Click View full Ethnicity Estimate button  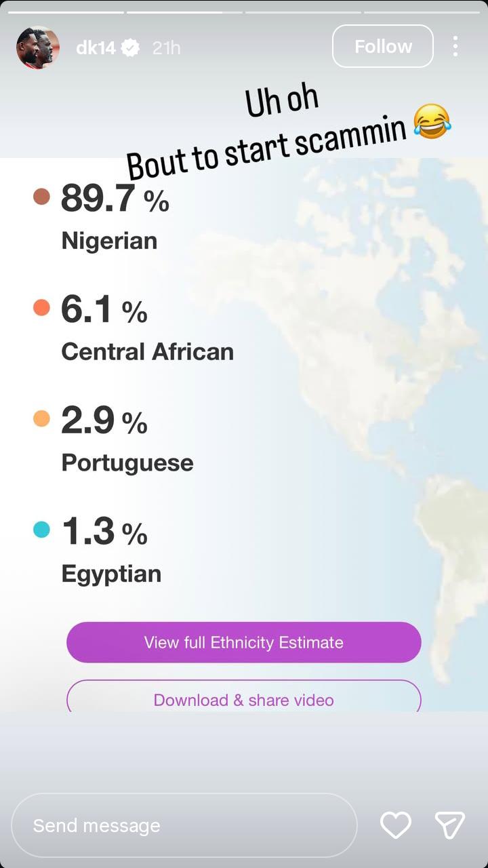pyautogui.click(x=244, y=642)
